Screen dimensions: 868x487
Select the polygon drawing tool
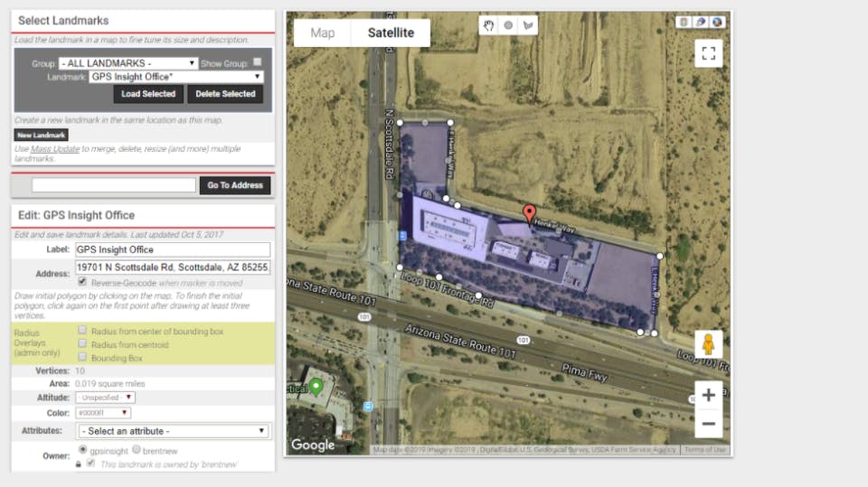527,25
